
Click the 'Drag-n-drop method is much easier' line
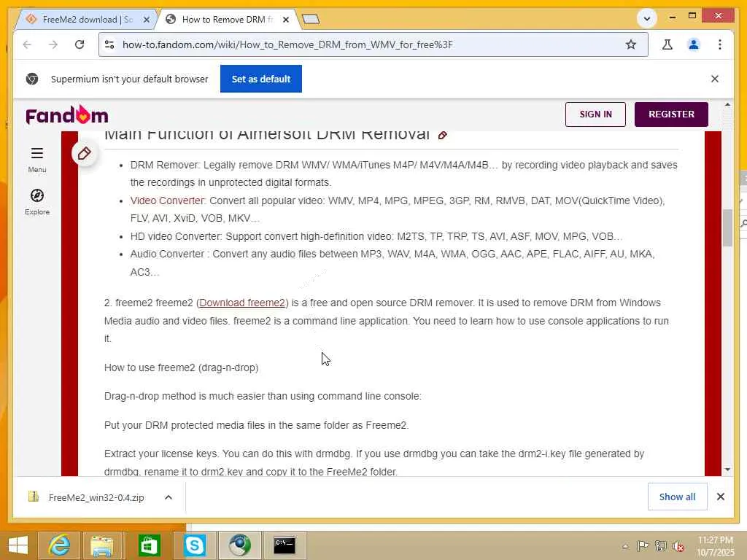tap(263, 396)
